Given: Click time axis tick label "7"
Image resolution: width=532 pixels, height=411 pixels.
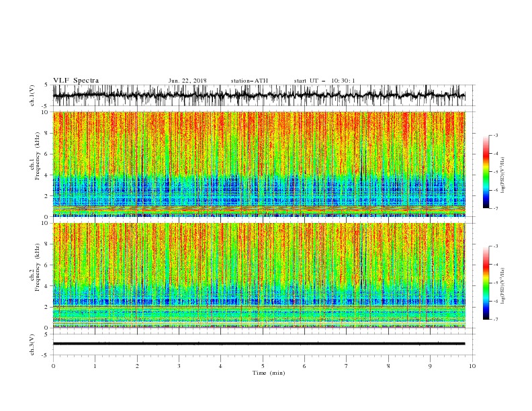Looking at the screenshot, I should (x=347, y=366).
